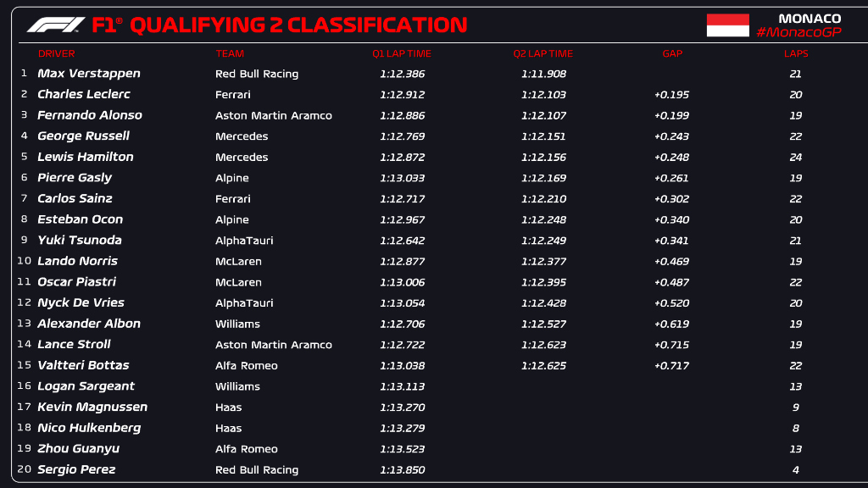This screenshot has height=488, width=868.
Task: Open the #MonacoGP hashtag link
Action: coord(798,32)
